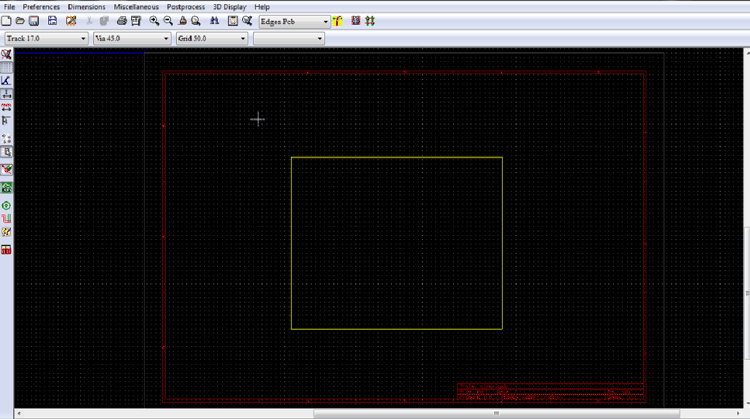The width and height of the screenshot is (750, 419).
Task: Open an existing board file
Action: pyautogui.click(x=20, y=21)
